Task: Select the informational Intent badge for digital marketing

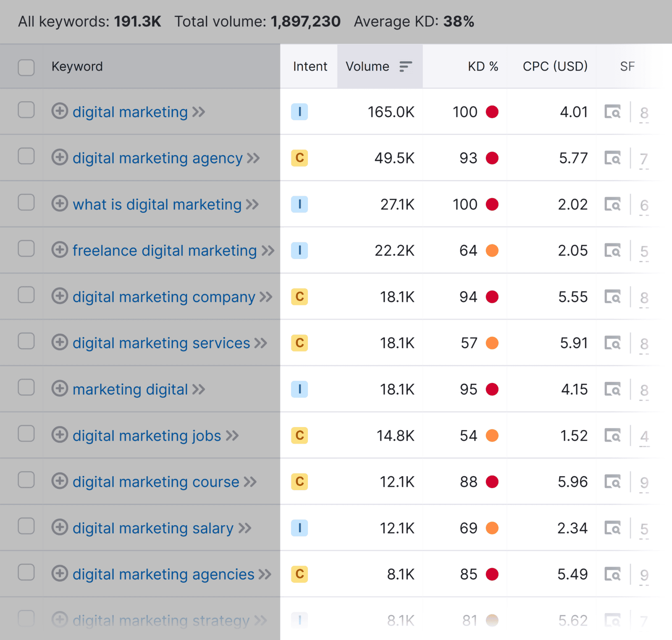Action: pos(299,112)
